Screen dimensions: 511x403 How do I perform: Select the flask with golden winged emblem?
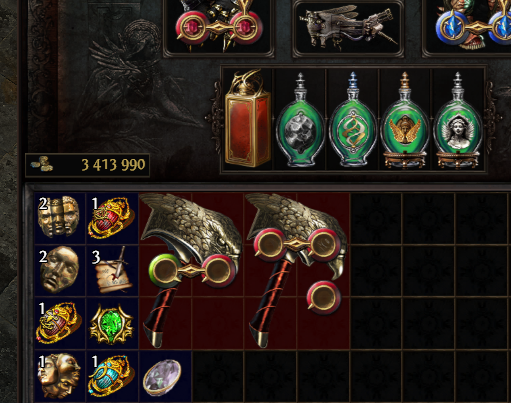coord(405,120)
